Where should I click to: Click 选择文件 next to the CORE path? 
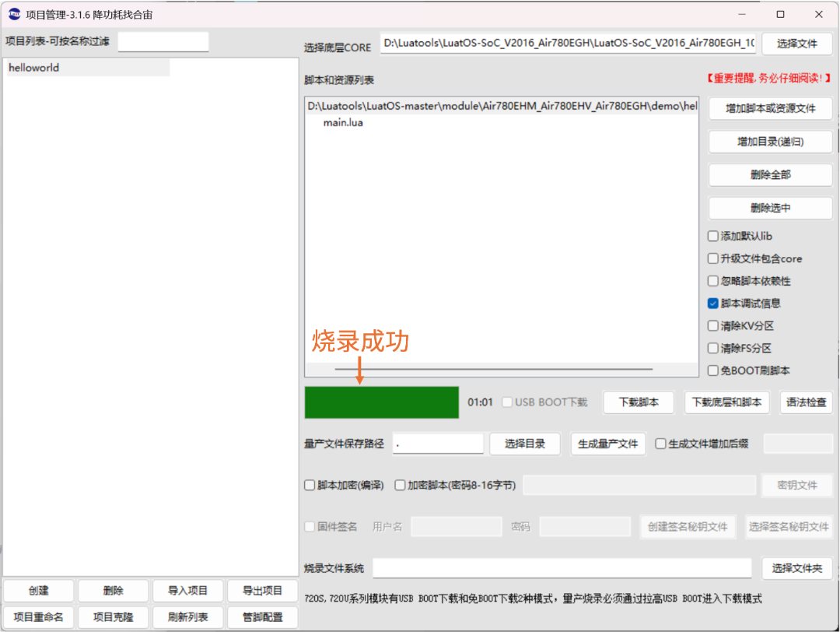point(797,44)
